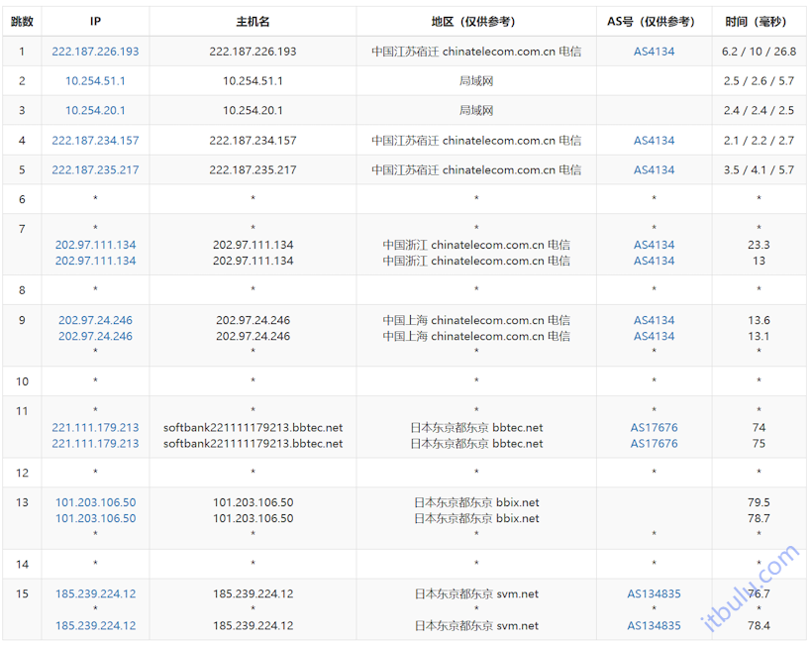Open AS134835 link on hop 15

click(x=654, y=593)
